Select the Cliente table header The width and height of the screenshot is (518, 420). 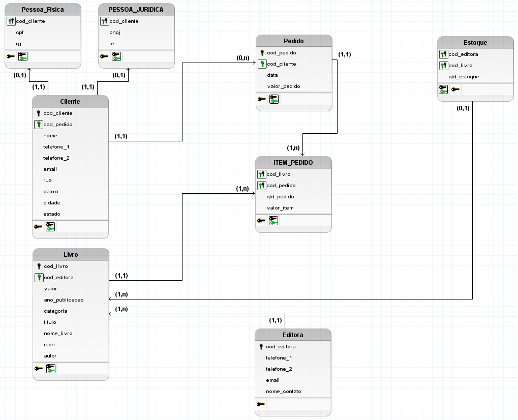point(70,101)
